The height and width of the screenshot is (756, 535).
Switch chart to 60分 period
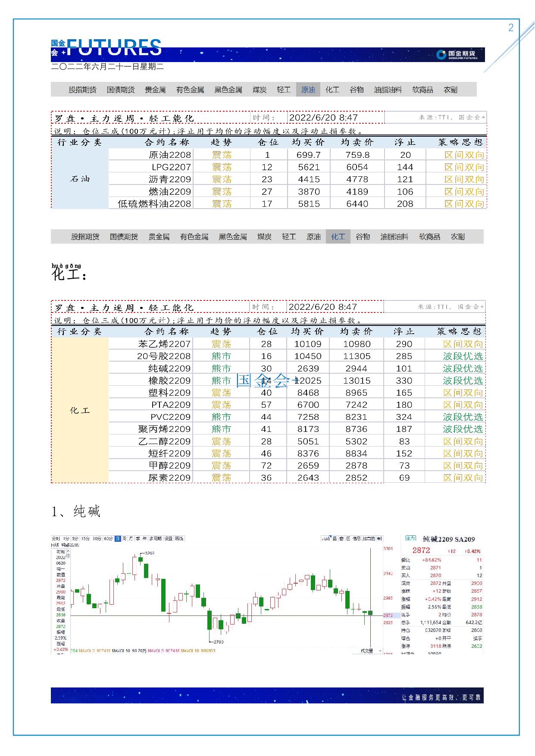tap(108, 539)
